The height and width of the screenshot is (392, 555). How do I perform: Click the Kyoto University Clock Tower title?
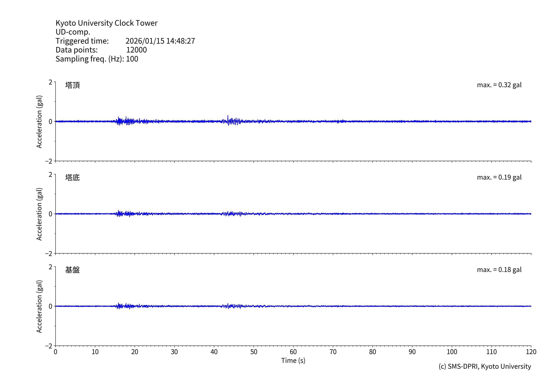(x=106, y=23)
